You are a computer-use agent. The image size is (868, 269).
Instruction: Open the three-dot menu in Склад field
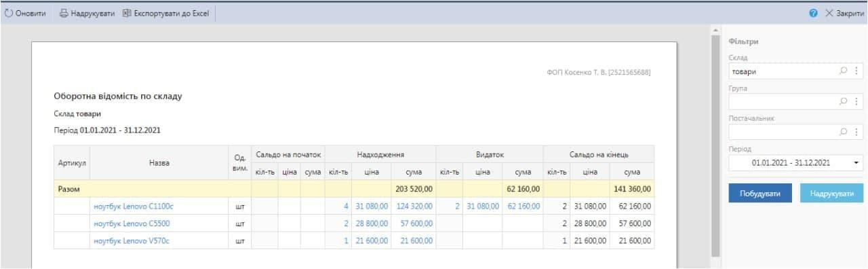coord(856,71)
